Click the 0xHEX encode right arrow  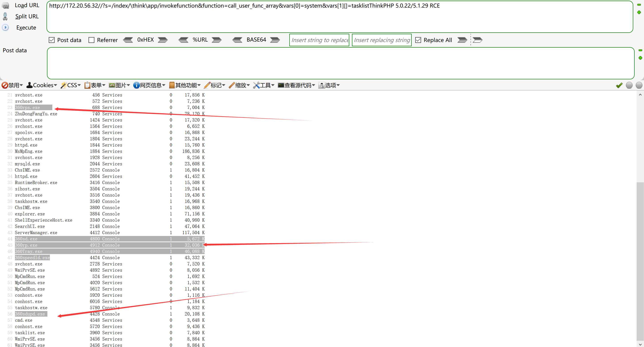(163, 40)
